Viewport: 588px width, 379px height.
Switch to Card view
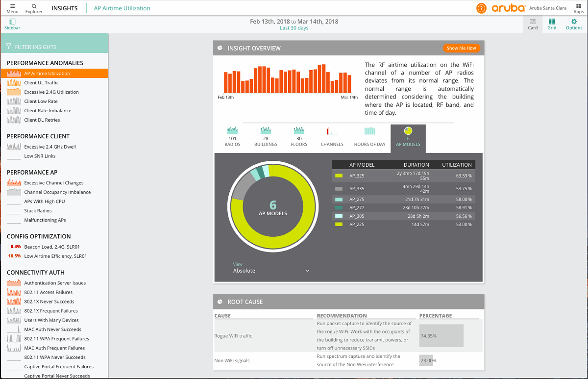point(533,22)
